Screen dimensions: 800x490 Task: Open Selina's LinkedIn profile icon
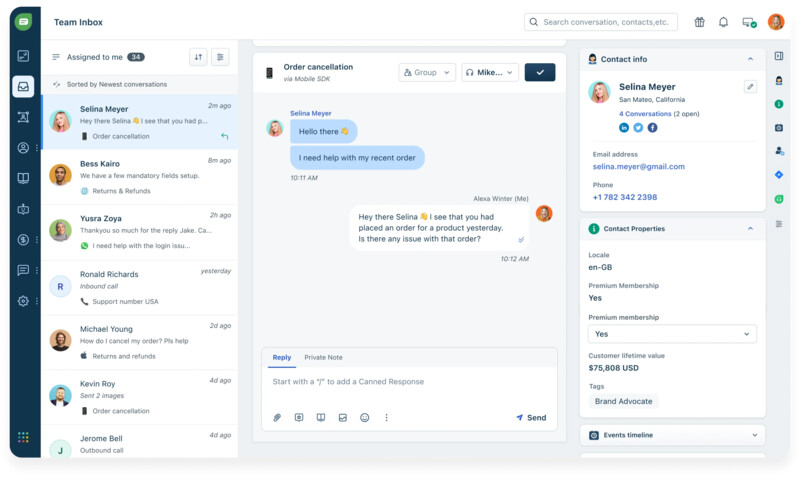pos(624,128)
